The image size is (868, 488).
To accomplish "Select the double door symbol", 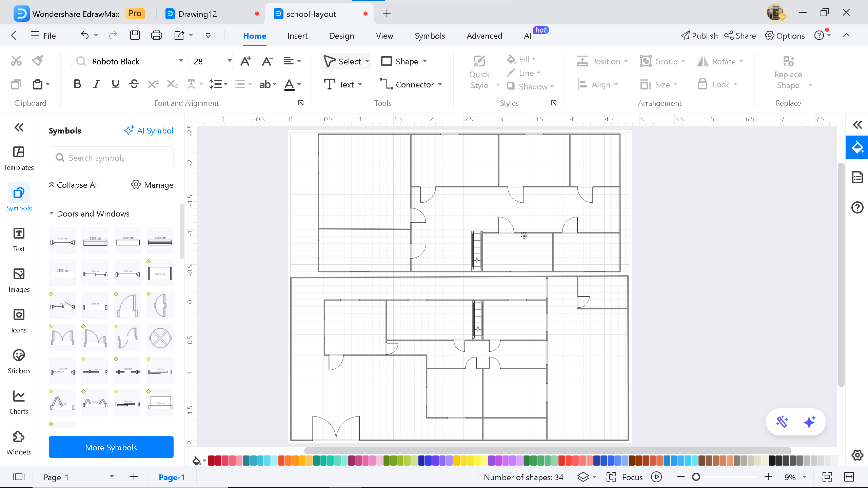I will pos(62,338).
